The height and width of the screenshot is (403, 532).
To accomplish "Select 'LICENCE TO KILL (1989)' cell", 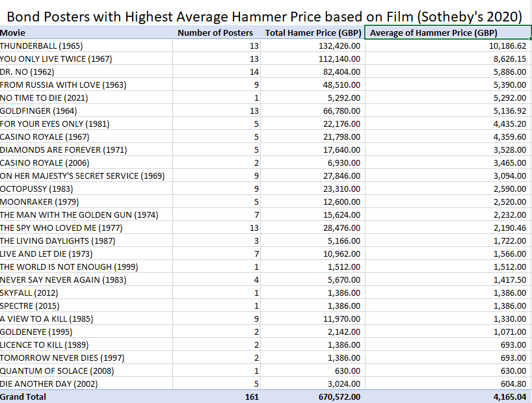I will coord(44,345).
